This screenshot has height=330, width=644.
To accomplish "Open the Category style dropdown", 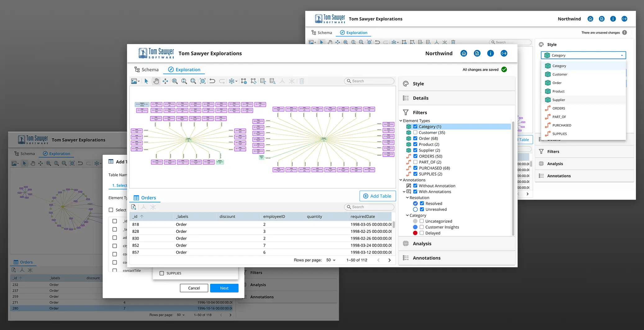I will point(583,55).
